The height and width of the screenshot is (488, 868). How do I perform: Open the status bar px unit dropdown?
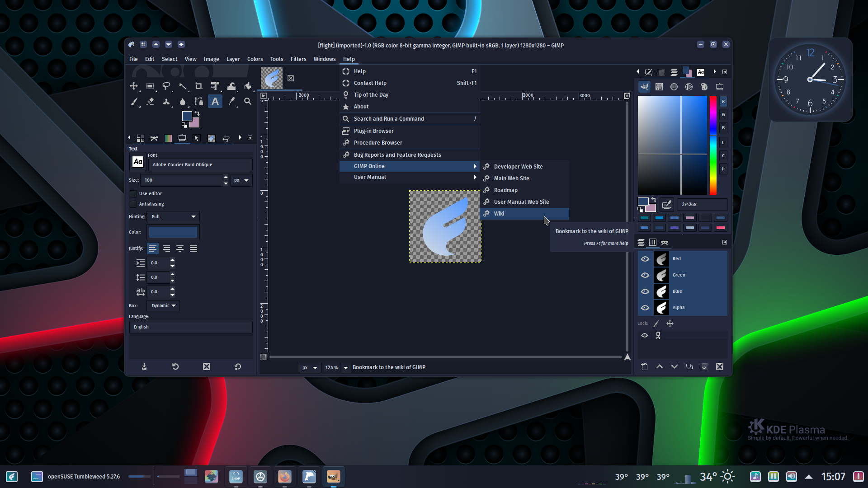pos(310,367)
